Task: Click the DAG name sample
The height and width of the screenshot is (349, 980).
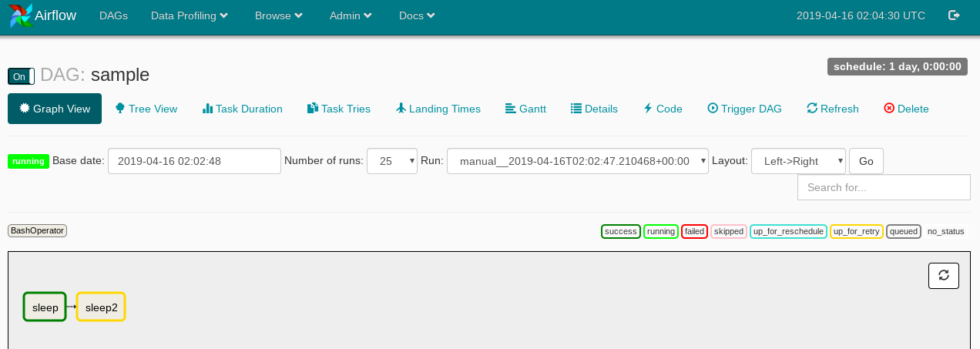Action: point(120,75)
